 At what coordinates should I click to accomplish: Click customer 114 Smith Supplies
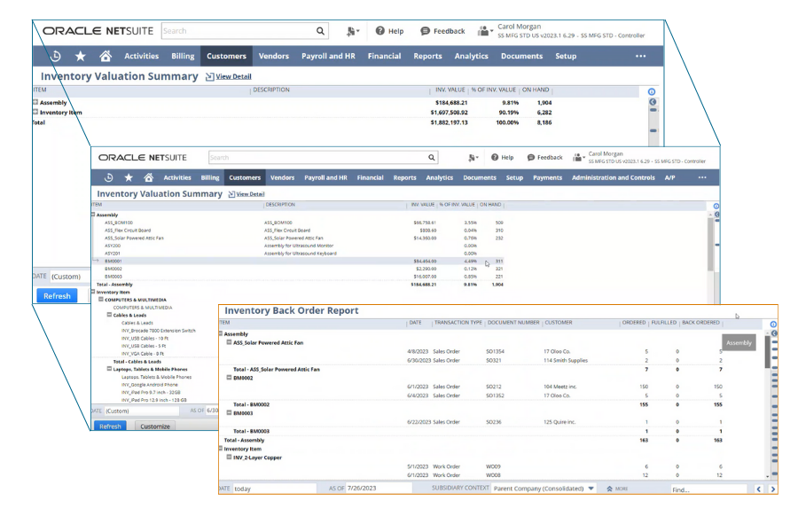(x=566, y=361)
